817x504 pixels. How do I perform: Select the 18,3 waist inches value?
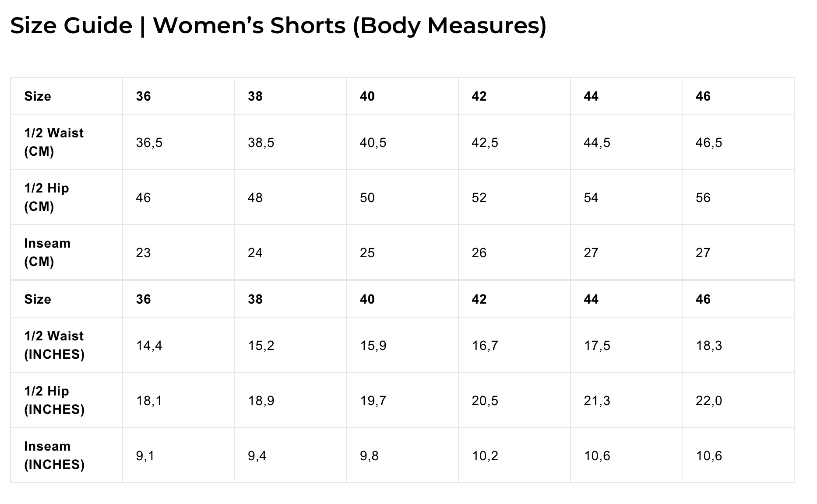pyautogui.click(x=709, y=346)
